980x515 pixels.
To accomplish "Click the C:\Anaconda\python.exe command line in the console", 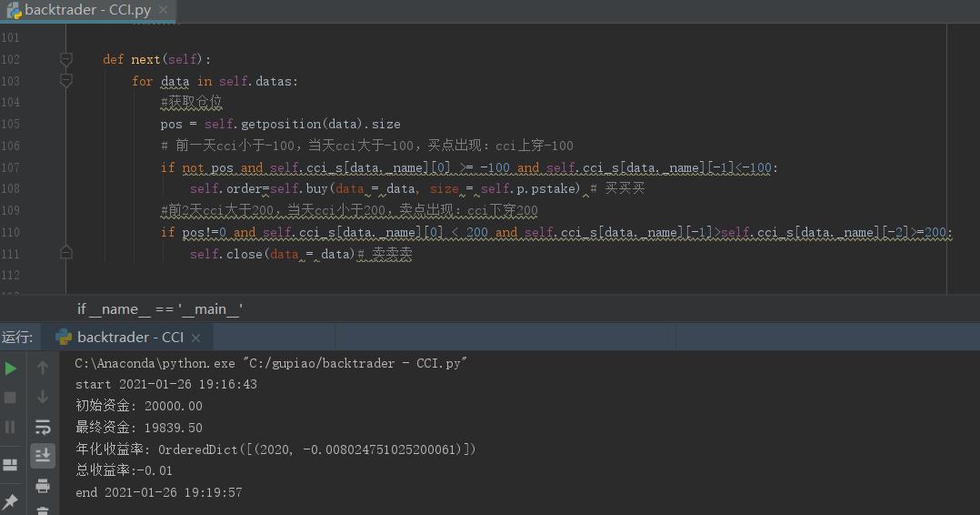I will pyautogui.click(x=271, y=364).
